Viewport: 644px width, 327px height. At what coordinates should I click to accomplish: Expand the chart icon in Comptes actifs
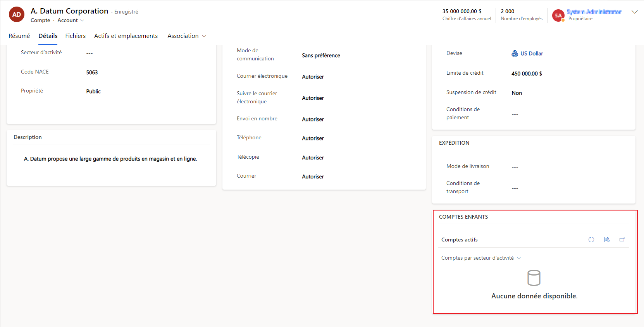[622, 240]
